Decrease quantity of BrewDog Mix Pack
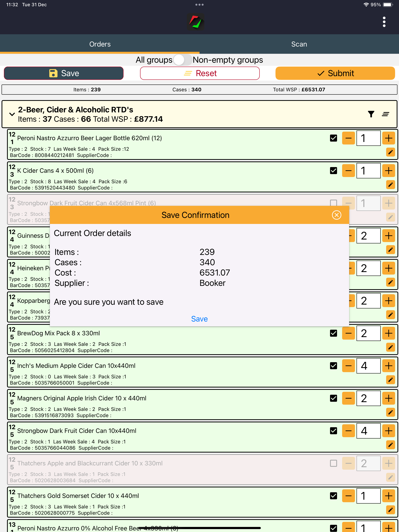This screenshot has width=399, height=532. 349,333
